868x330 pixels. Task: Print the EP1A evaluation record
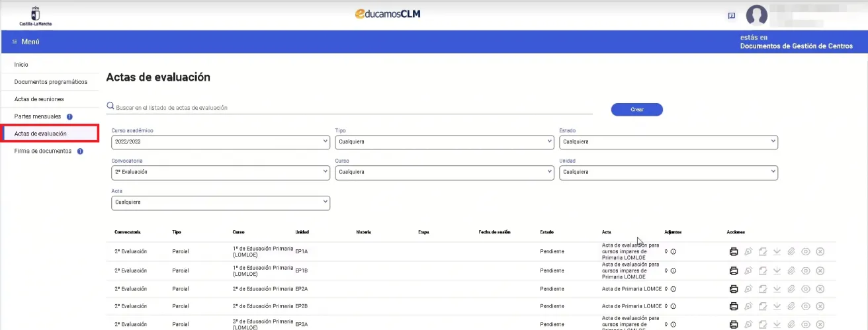pos(733,252)
